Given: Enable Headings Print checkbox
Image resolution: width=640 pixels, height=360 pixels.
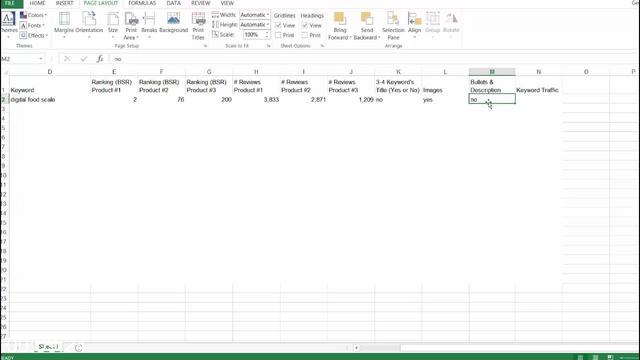Looking at the screenshot, I should tap(305, 35).
